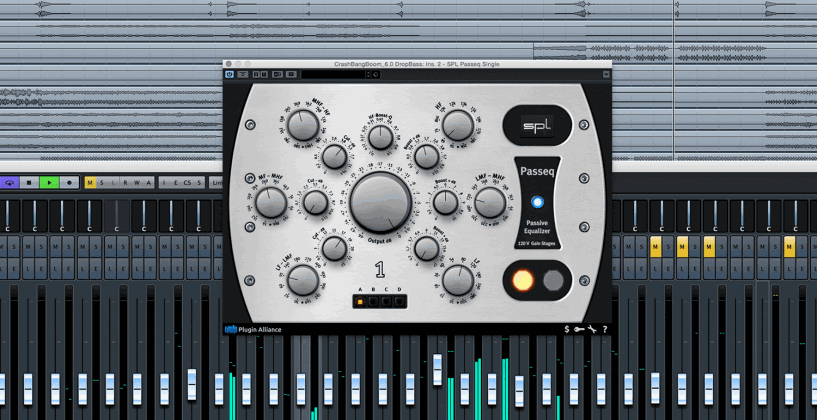
Task: Open the plugin window dropdown menu arrow
Action: click(606, 75)
